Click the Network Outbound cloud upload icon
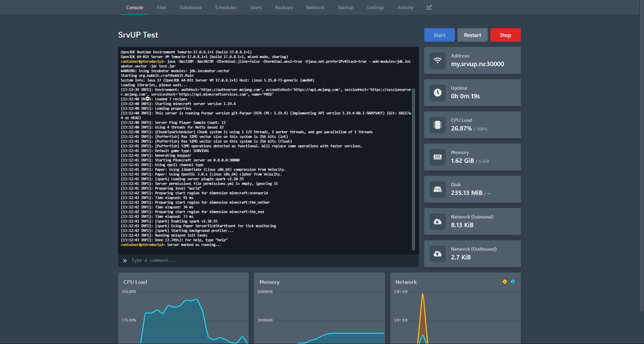Image resolution: width=644 pixels, height=344 pixels. [438, 254]
